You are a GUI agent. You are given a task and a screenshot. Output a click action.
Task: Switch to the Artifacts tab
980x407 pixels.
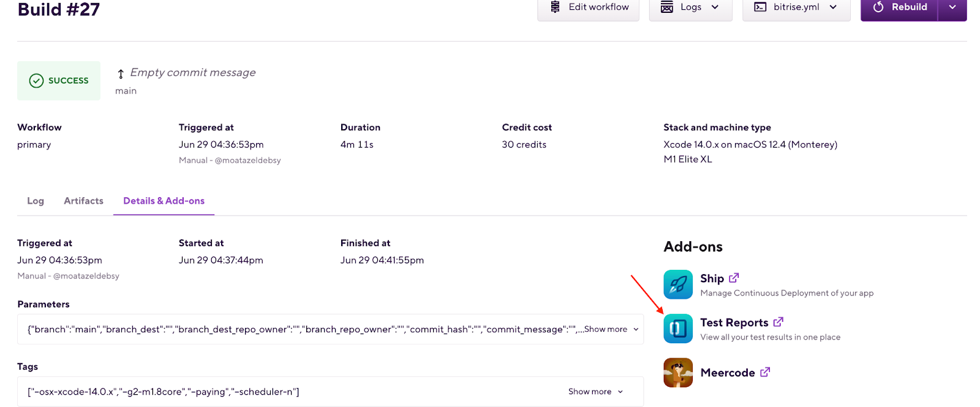coord(83,201)
